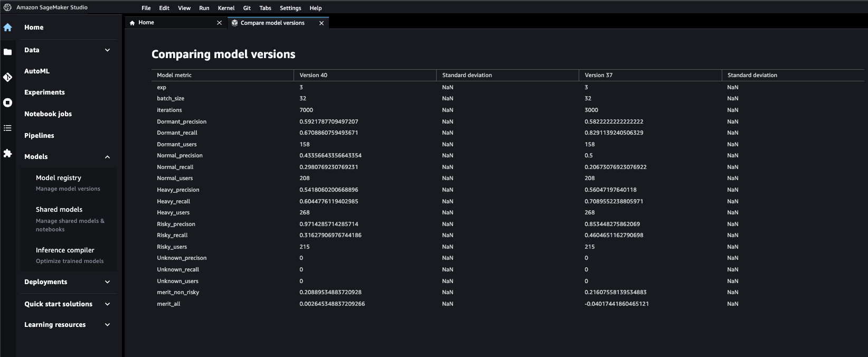Click value 3000 in Version 37 column
The width and height of the screenshot is (868, 357).
pyautogui.click(x=591, y=110)
